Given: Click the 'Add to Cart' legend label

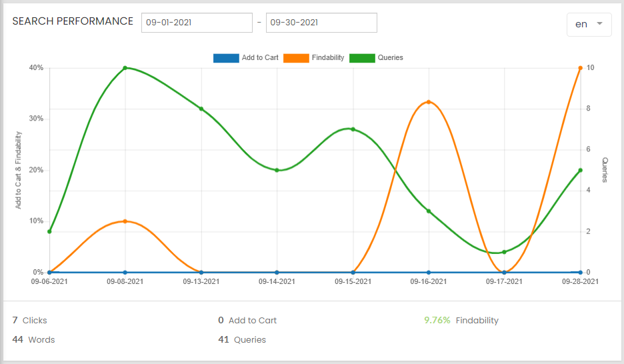Looking at the screenshot, I should (x=260, y=58).
